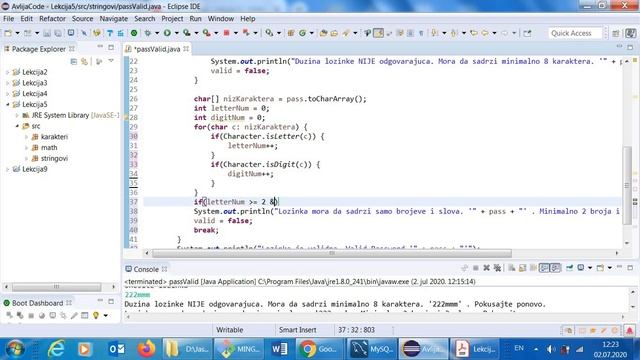Screen dimensions: 640x360
Task: Click Clear Console icon
Action: [511, 268]
